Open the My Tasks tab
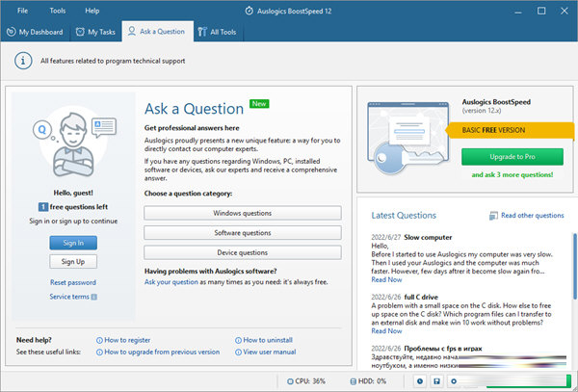This screenshot has width=578, height=392. point(96,32)
